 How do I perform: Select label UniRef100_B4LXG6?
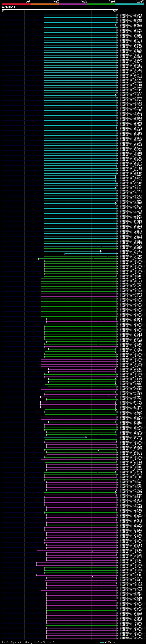[131, 349]
